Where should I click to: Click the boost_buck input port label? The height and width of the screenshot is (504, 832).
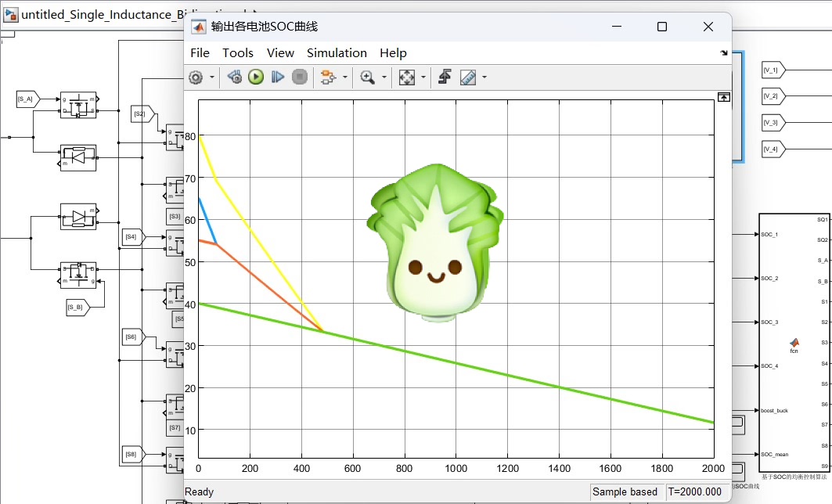point(774,411)
